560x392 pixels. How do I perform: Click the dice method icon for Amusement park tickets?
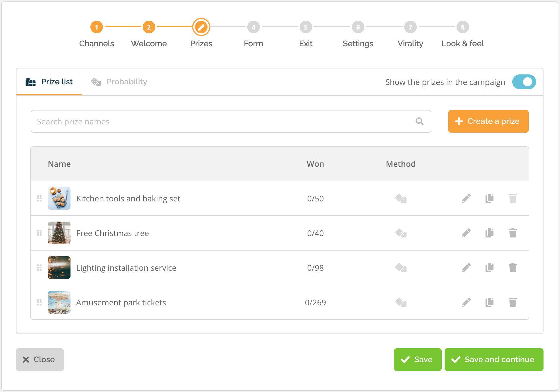401,302
